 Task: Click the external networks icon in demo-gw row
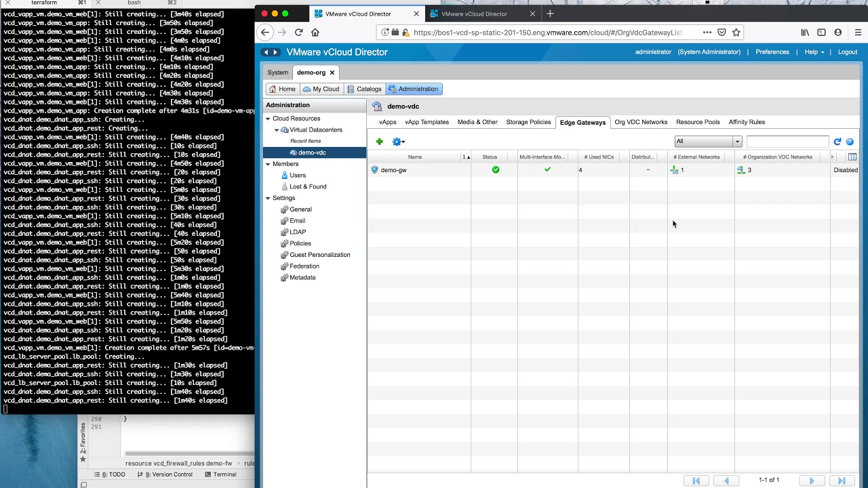(x=674, y=170)
